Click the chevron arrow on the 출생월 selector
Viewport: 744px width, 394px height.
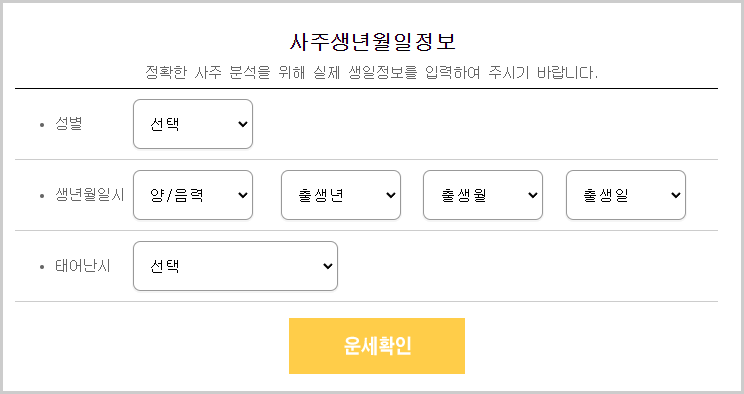532,195
